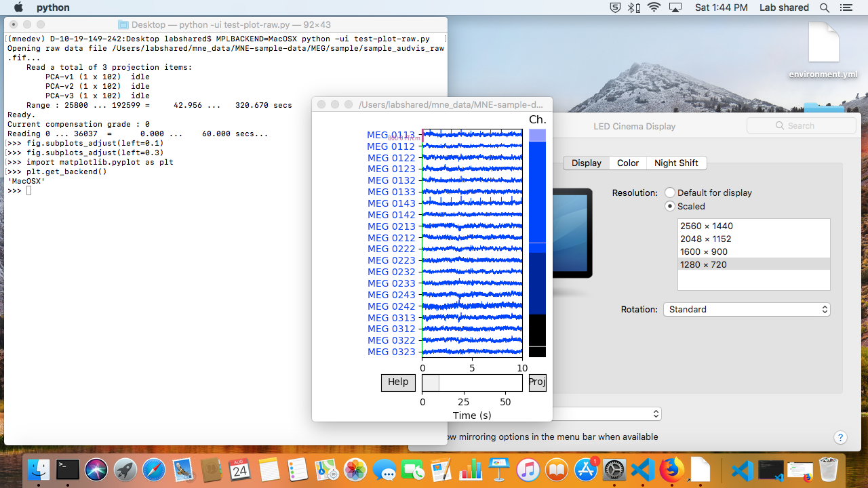Open Numbers bar chart icon
Image resolution: width=868 pixels, height=488 pixels.
(470, 470)
